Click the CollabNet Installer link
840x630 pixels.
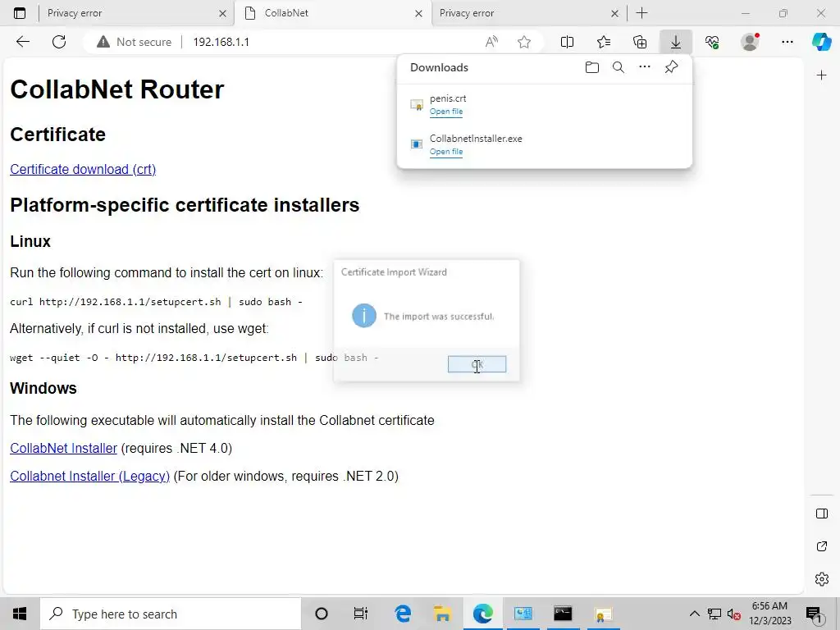click(63, 449)
